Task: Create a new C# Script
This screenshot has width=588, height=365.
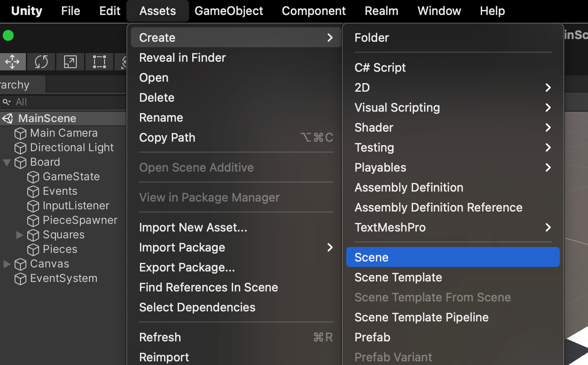Action: coord(380,68)
